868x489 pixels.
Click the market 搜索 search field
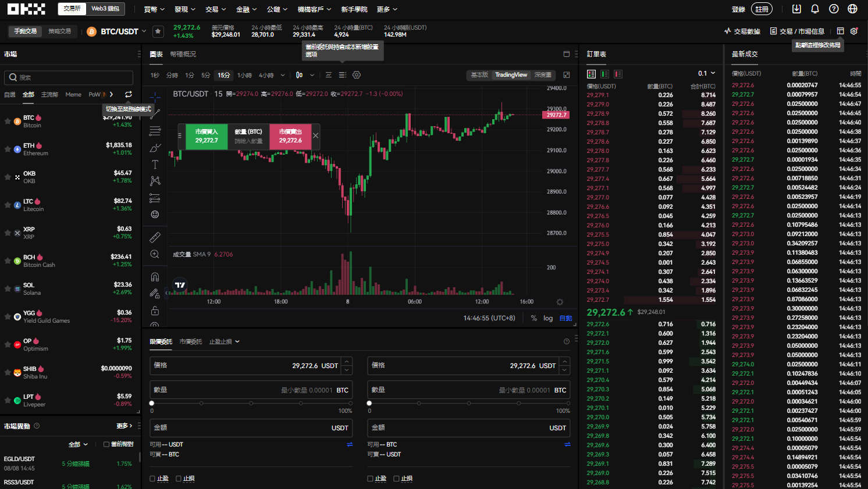pyautogui.click(x=69, y=77)
